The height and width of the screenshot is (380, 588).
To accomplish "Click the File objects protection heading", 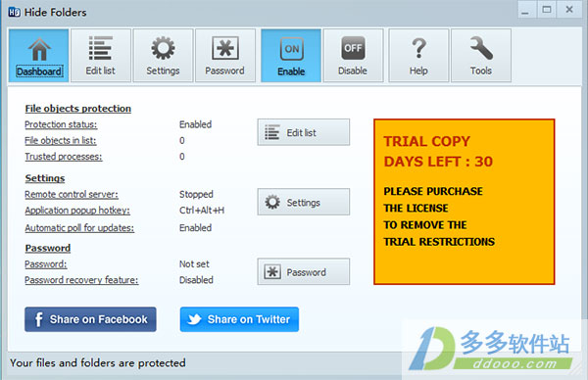I will [x=78, y=109].
